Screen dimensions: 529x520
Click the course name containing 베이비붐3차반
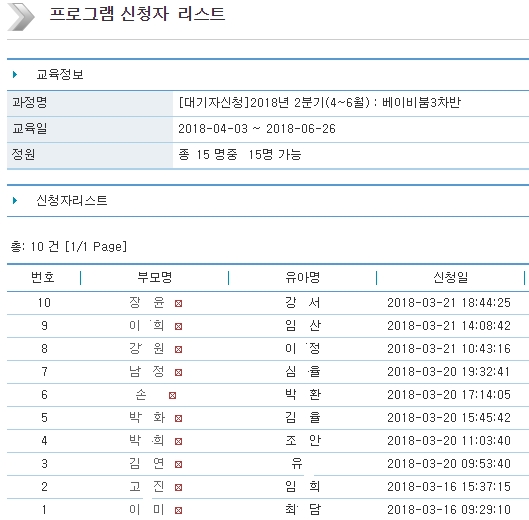(319, 102)
